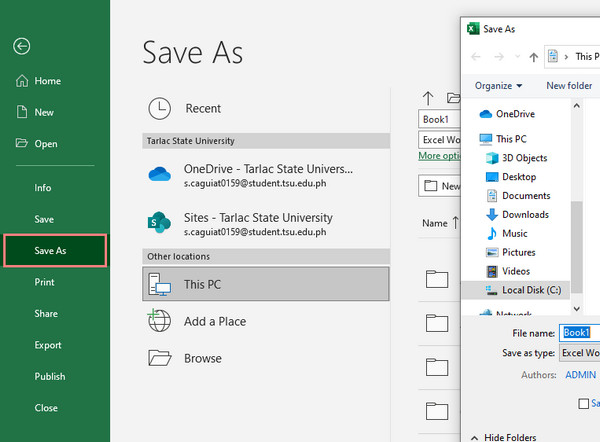The width and height of the screenshot is (600, 442).
Task: Select the Save As menu item
Action: point(55,250)
